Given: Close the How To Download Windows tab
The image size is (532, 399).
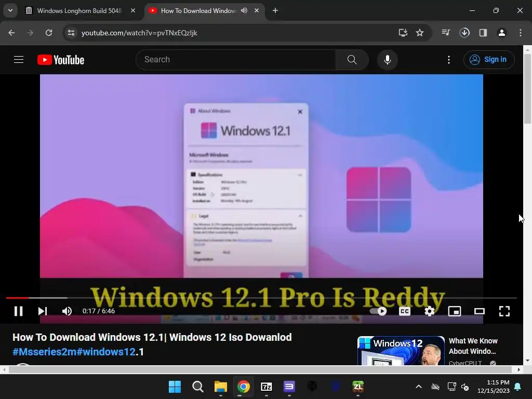Looking at the screenshot, I should pyautogui.click(x=257, y=11).
